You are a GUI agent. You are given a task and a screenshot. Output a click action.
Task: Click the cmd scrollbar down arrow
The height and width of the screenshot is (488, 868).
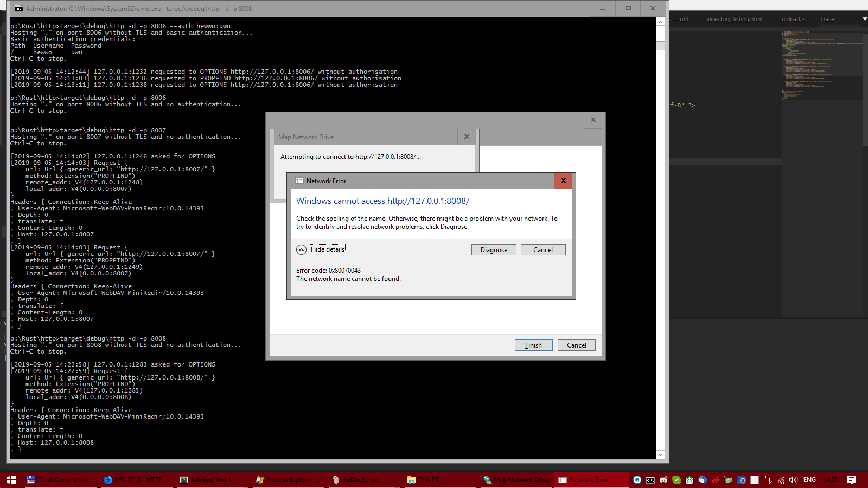(660, 454)
